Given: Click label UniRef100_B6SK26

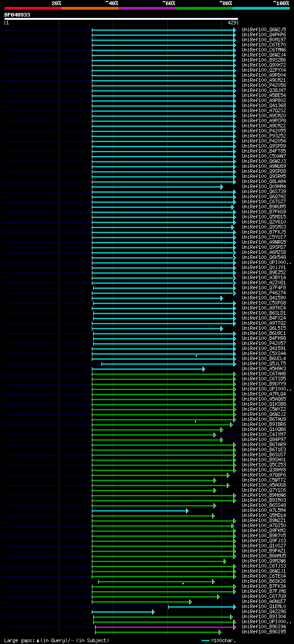Looking at the screenshot, I should coord(264,581).
